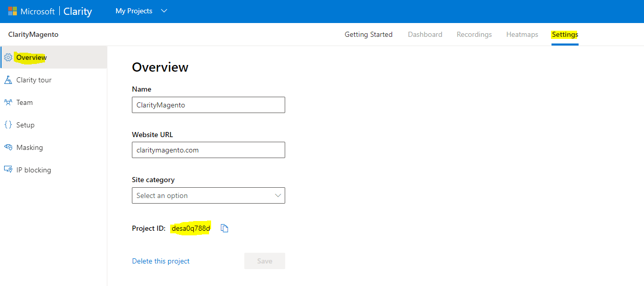Open the Site category dropdown
Viewport: 644px width, 286px height.
209,195
